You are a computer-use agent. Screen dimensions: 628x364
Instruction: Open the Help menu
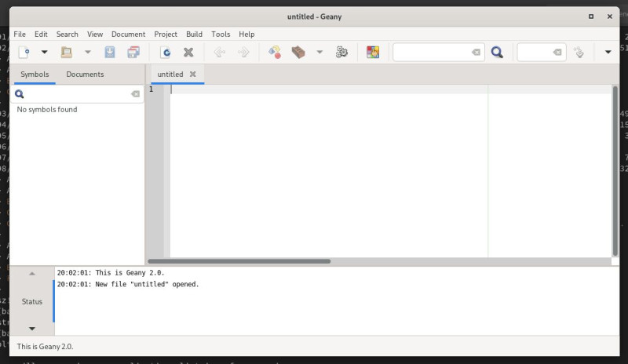[246, 34]
